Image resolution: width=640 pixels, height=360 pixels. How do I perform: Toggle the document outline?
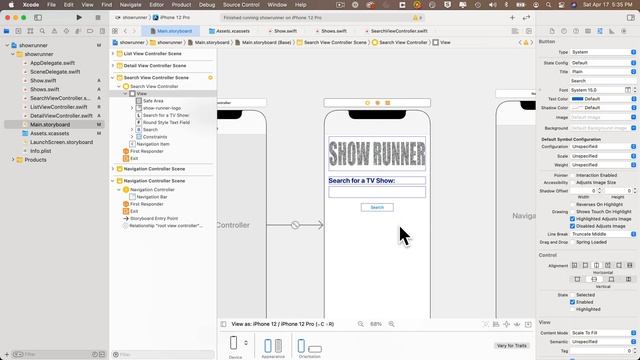coord(223,324)
